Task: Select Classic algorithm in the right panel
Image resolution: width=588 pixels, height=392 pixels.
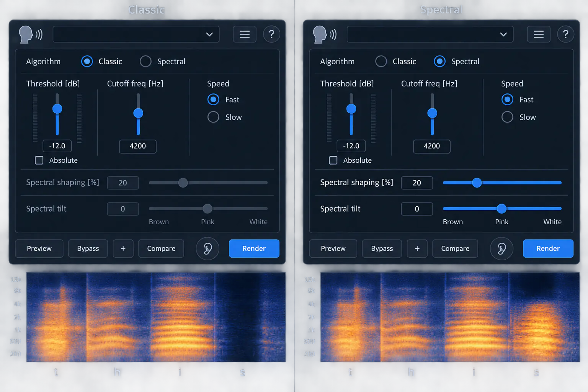Action: [381, 61]
